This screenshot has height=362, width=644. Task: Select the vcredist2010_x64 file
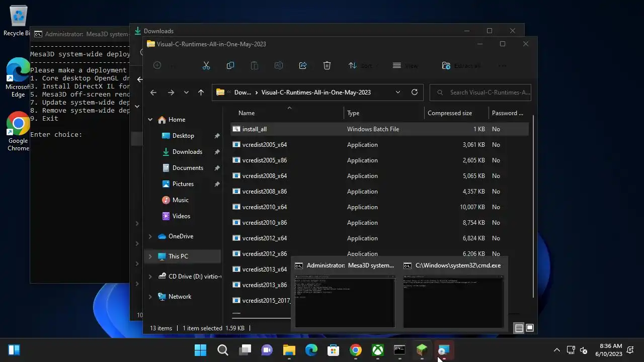tap(379, 207)
